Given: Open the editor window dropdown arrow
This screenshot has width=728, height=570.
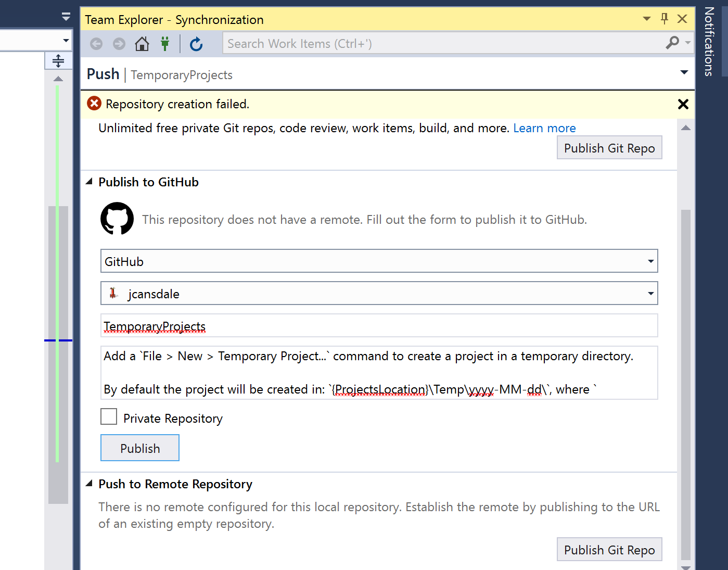Looking at the screenshot, I should coord(66,17).
